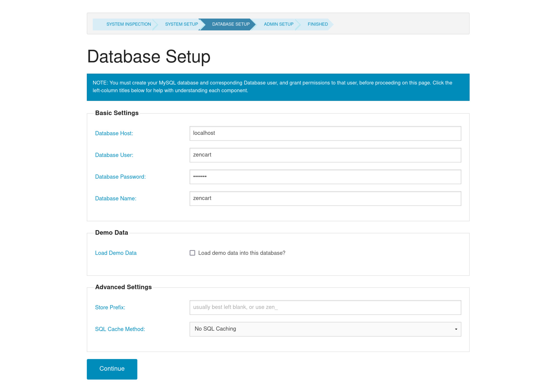Open the Admin Setup step
This screenshot has width=558, height=392.
pos(278,24)
